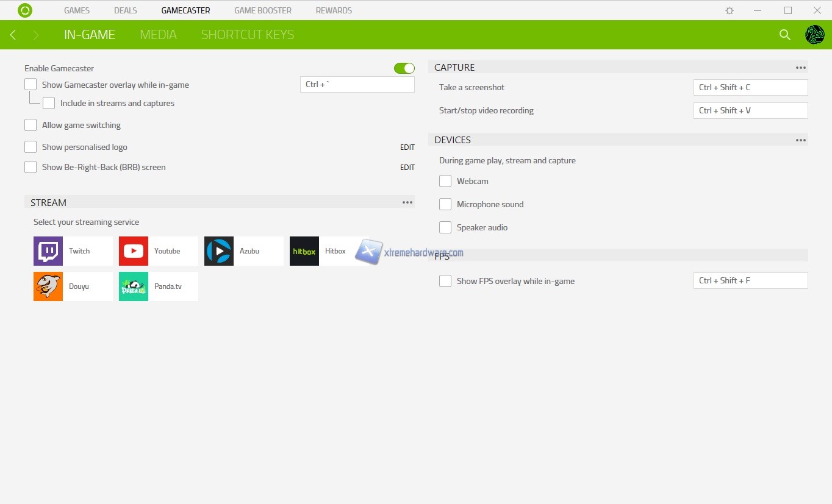
Task: Switch to the SHORTCUT KEYS tab
Action: coord(248,35)
